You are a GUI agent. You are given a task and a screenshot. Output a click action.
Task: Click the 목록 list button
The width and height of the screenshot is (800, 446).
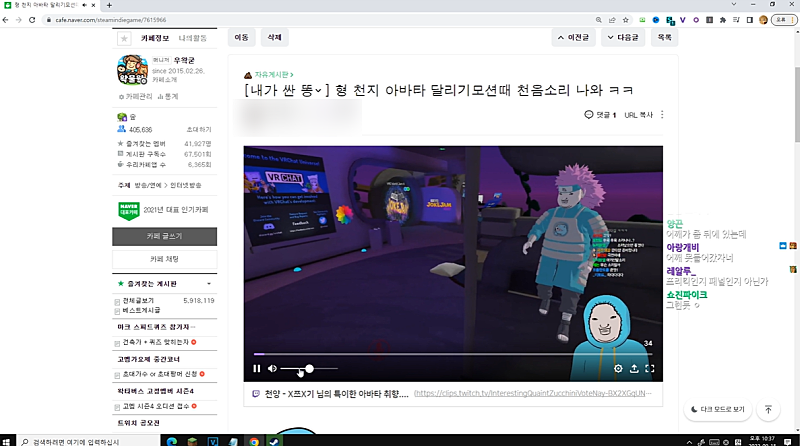pyautogui.click(x=664, y=37)
